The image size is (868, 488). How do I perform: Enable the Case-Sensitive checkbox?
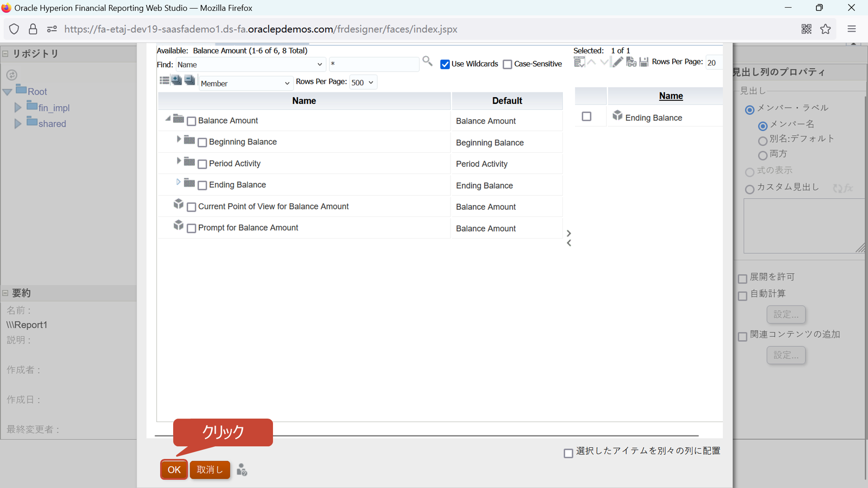(x=507, y=65)
